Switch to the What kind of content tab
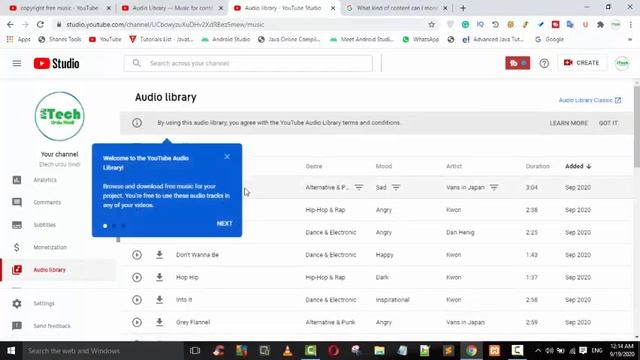Viewport: 640px width, 360px height. click(x=396, y=8)
